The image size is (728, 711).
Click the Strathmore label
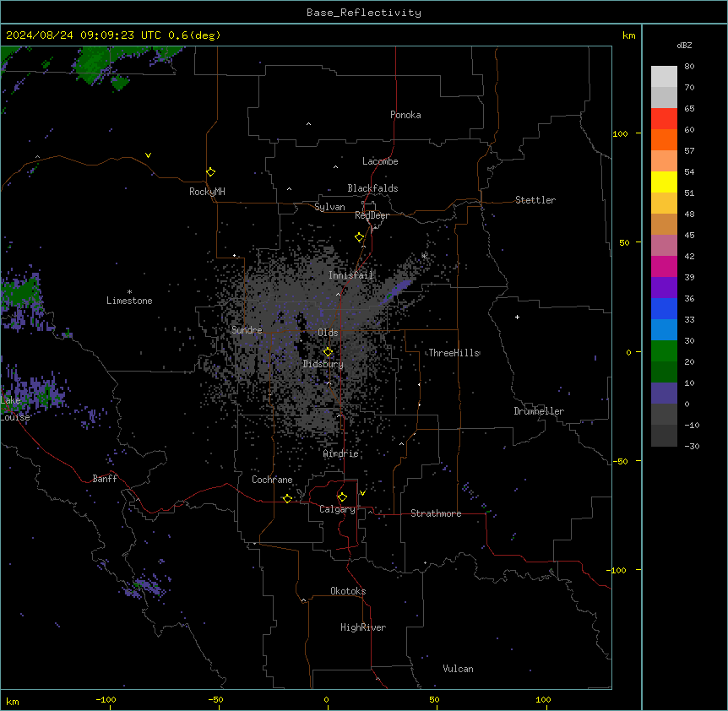click(436, 513)
